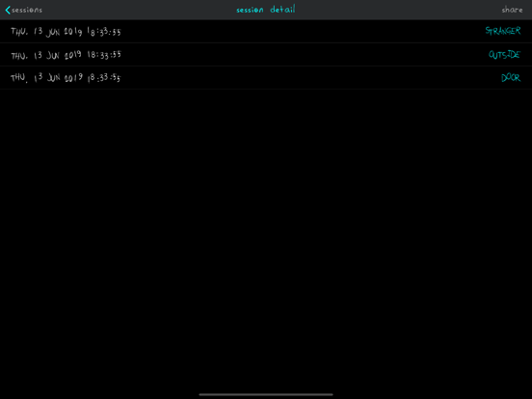
Task: Select the DOOR entry word
Action: click(511, 78)
